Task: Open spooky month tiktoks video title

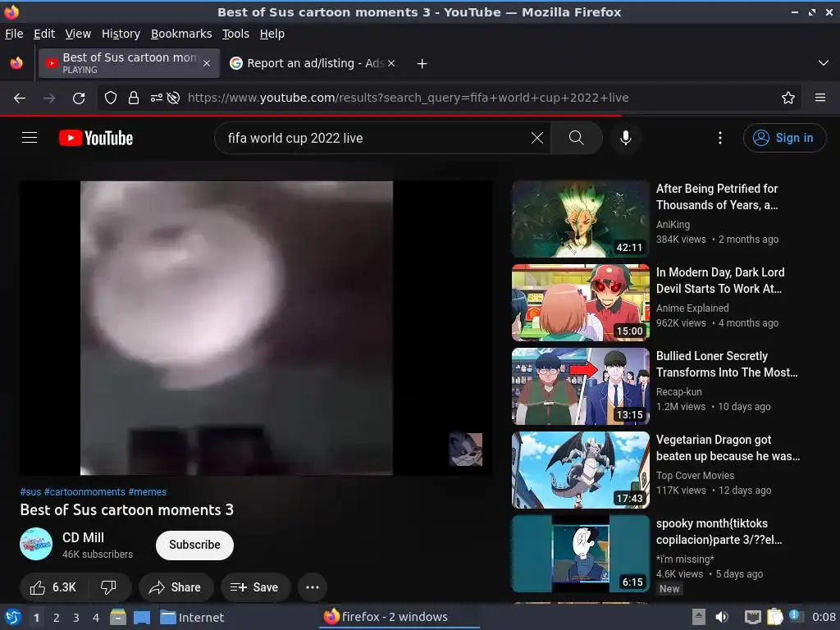Action: (719, 532)
